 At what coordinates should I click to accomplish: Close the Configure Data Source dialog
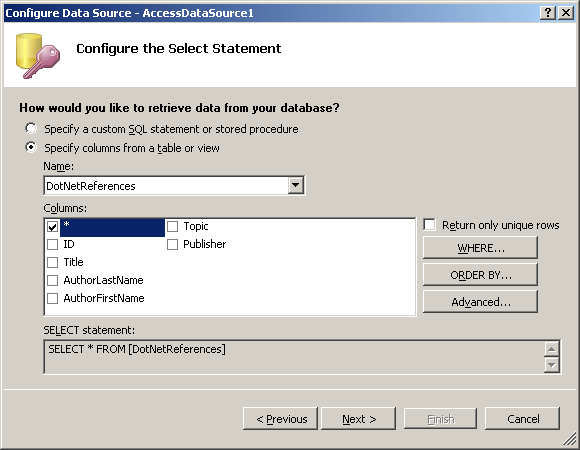[566, 13]
